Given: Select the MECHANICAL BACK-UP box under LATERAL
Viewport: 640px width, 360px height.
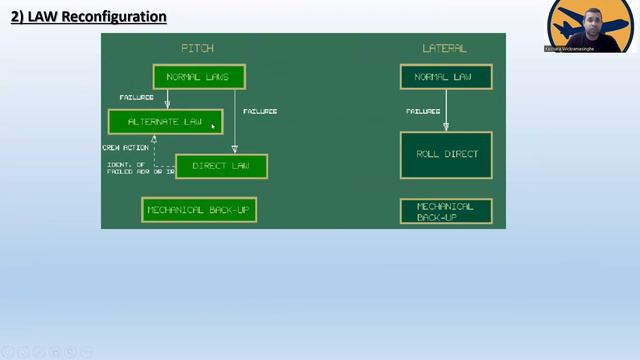Looking at the screenshot, I should [446, 211].
